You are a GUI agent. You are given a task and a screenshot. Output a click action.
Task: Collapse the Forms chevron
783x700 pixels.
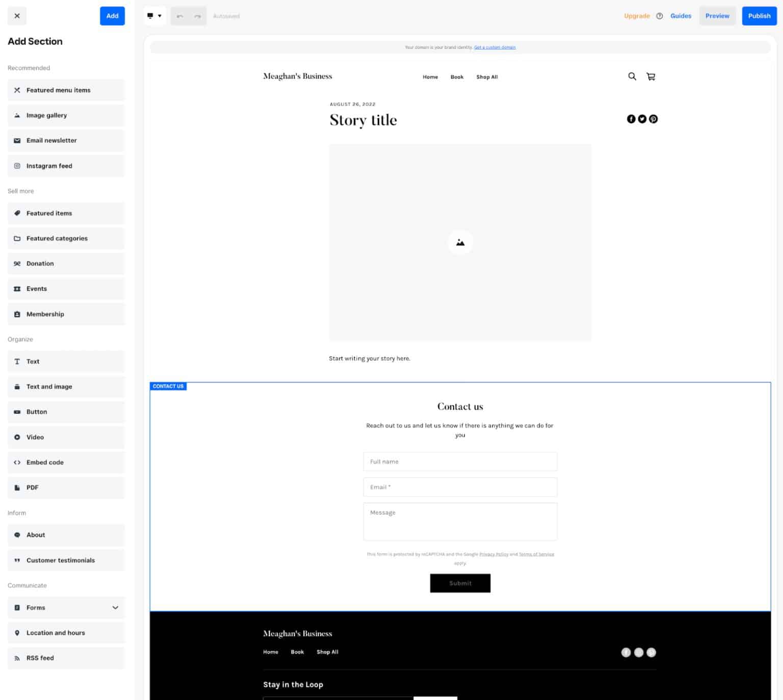pyautogui.click(x=115, y=607)
